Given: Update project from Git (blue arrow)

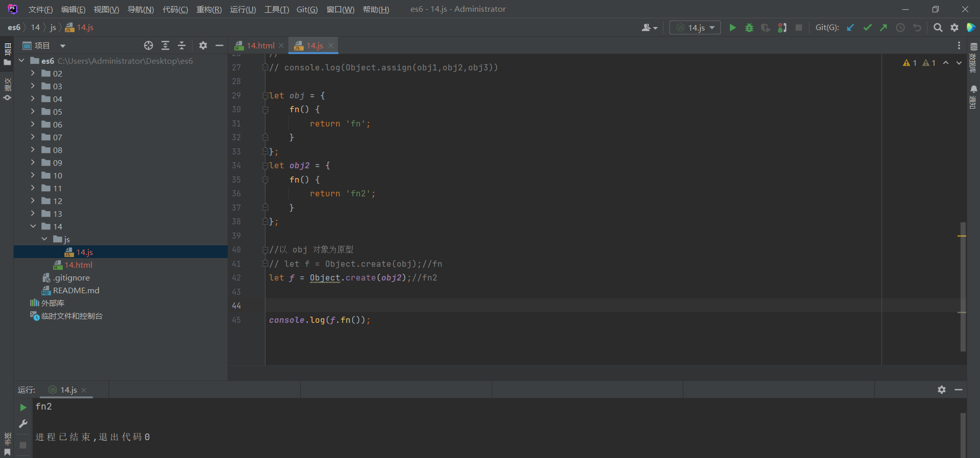Looking at the screenshot, I should click(x=850, y=28).
